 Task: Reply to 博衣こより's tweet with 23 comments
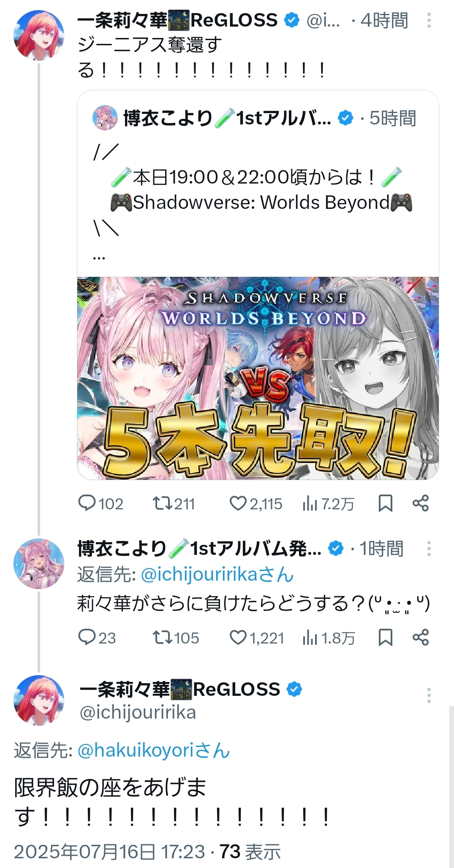click(x=97, y=638)
